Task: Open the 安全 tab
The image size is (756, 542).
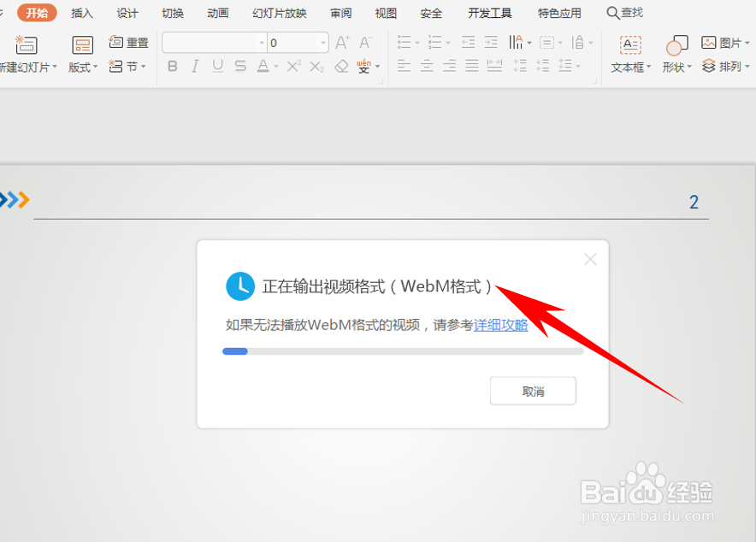Action: 431,13
